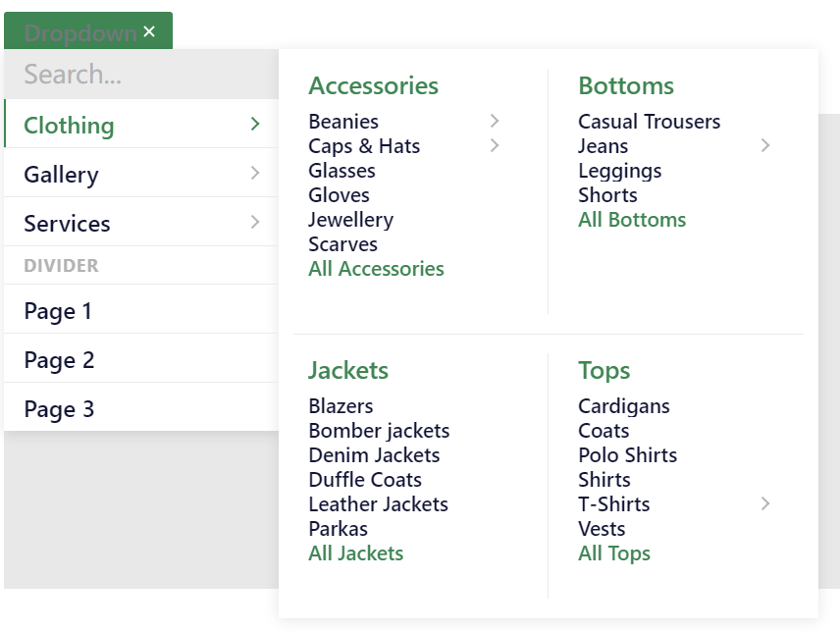Expand the Caps & Hats submenu chevron

[x=495, y=145]
